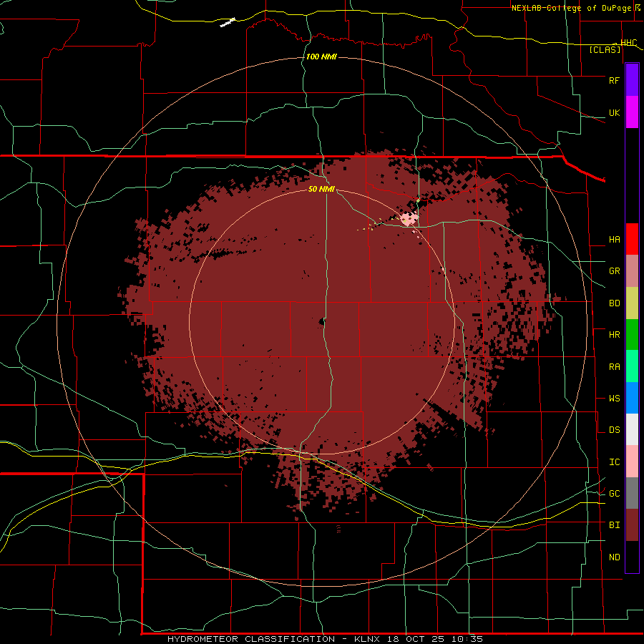Screen dimensions: 644x644
Task: Click the '100 NMI' range ring label
Action: [321, 57]
